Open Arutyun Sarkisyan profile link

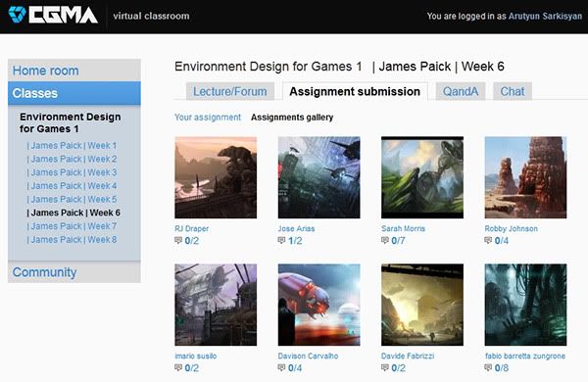(545, 16)
